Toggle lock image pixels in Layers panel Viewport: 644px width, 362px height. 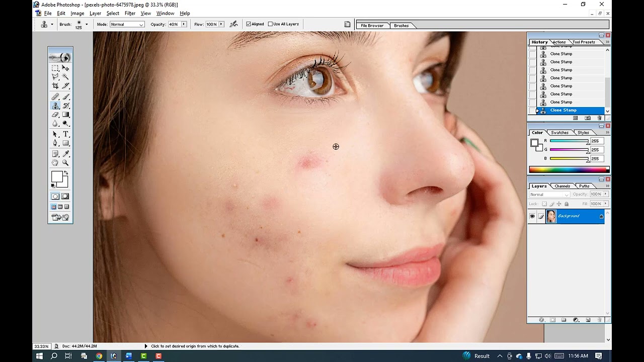[551, 204]
